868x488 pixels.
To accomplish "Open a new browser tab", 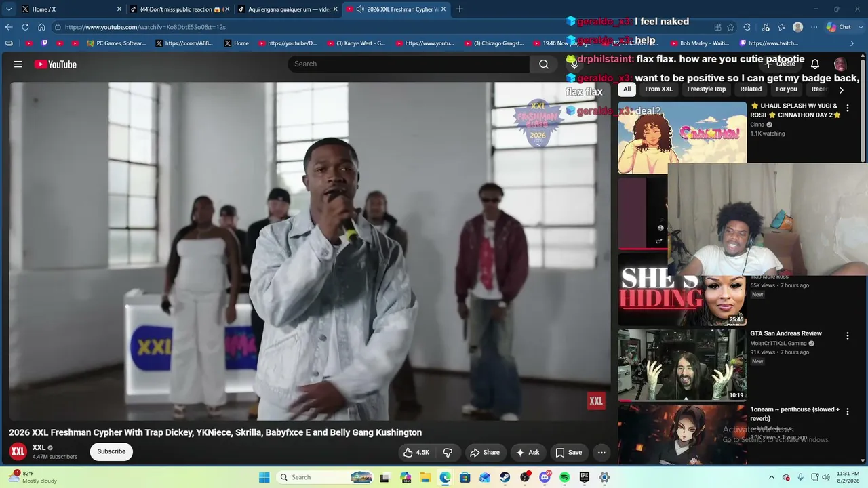I will click(460, 9).
